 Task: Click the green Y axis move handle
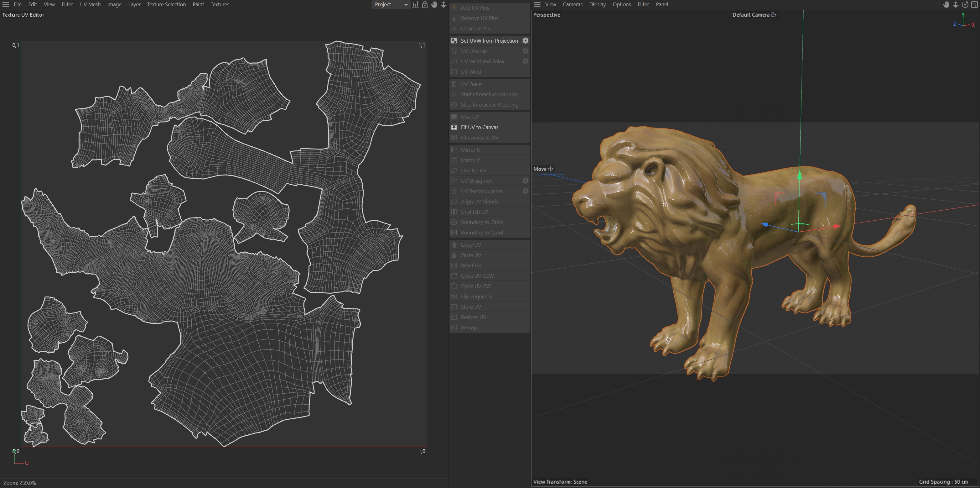pos(800,175)
